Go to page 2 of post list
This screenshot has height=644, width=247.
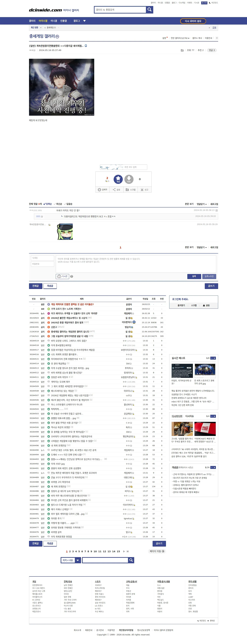pyautogui.click(x=70, y=551)
